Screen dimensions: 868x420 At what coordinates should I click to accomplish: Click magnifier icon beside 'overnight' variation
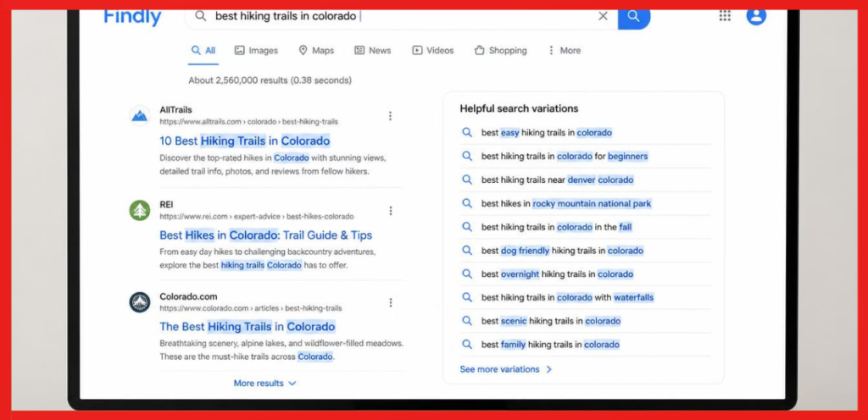coord(467,274)
